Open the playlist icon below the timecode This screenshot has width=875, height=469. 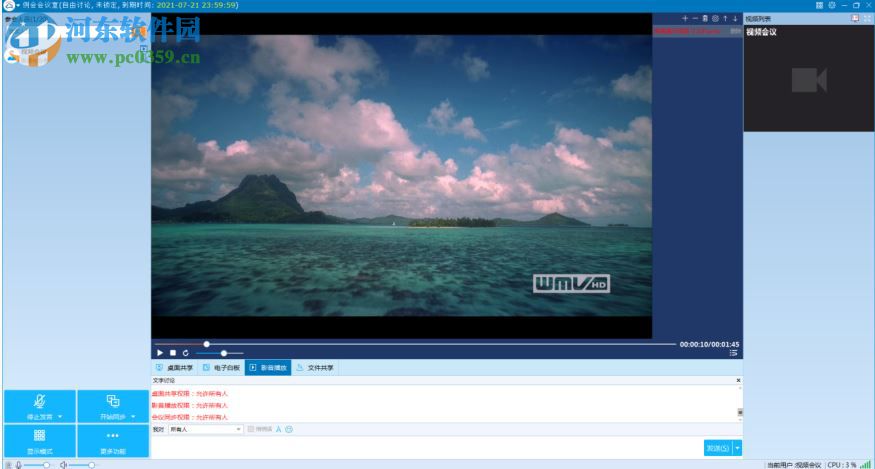[734, 353]
